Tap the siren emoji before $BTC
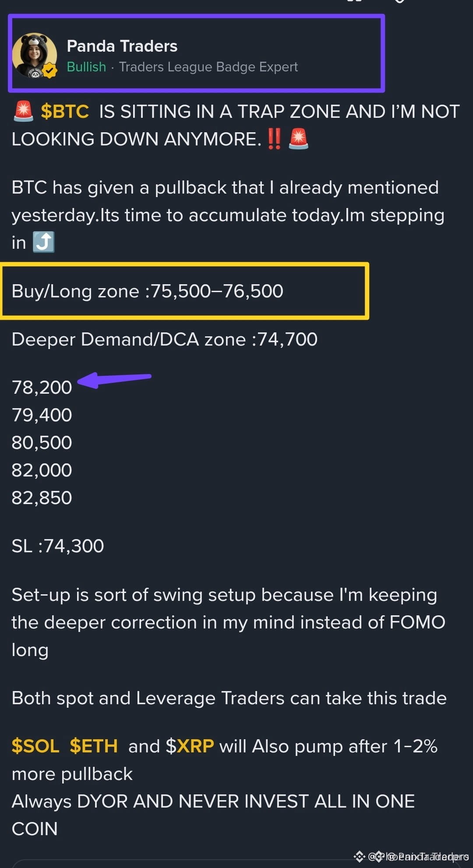This screenshot has width=473, height=868. 23,111
